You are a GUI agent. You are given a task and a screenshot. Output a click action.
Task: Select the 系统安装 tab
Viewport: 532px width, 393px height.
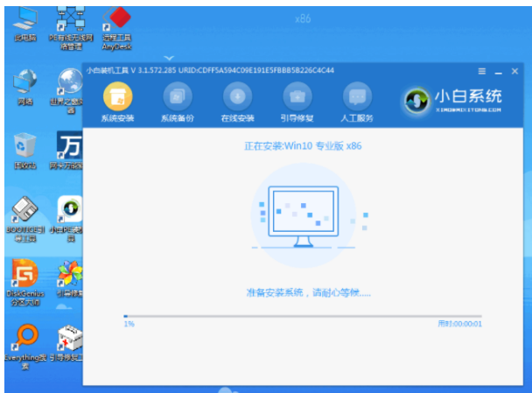117,102
